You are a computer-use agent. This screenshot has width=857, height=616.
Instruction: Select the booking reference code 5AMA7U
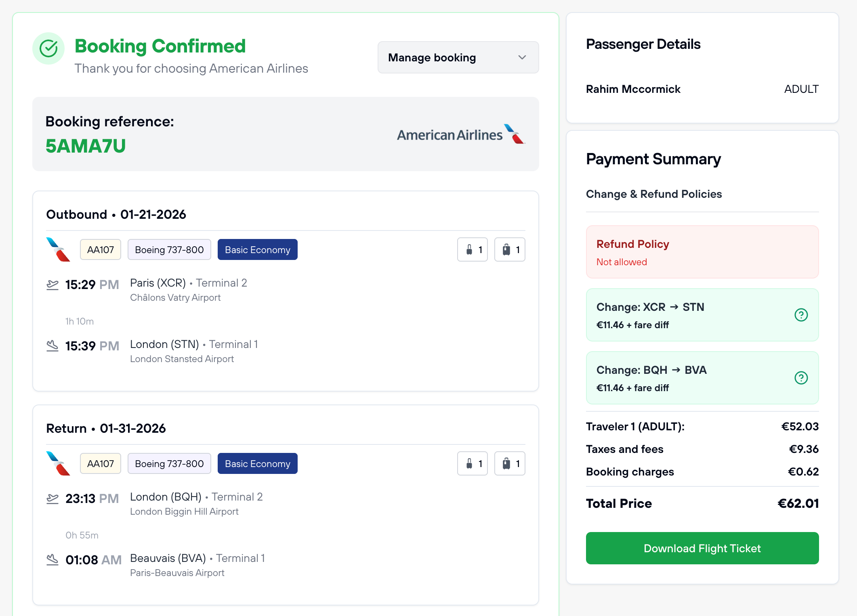(86, 146)
